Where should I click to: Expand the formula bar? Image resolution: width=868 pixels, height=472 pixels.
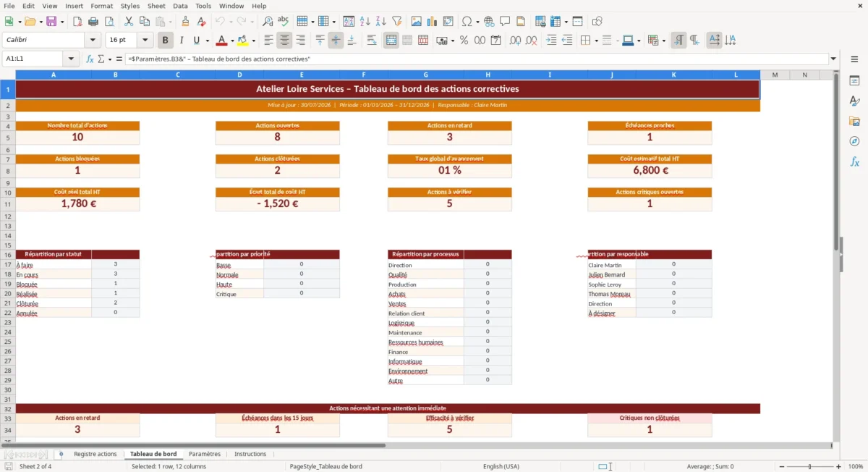click(x=833, y=59)
